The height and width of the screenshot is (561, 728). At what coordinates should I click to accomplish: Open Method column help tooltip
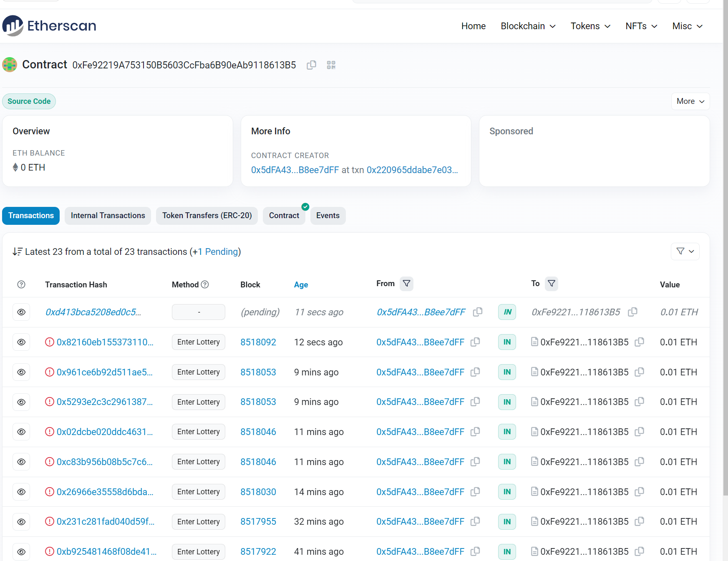pos(205,284)
